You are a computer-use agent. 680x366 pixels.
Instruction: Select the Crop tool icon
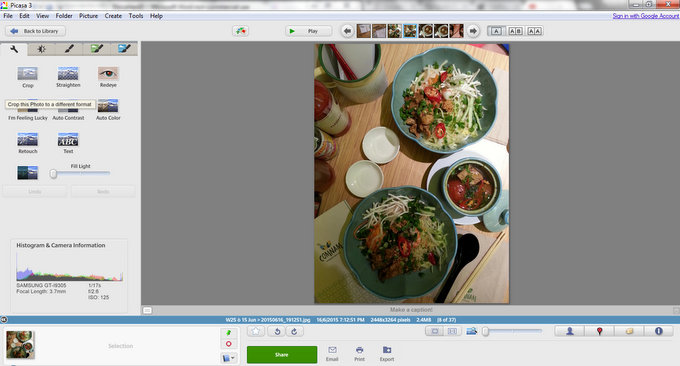27,73
